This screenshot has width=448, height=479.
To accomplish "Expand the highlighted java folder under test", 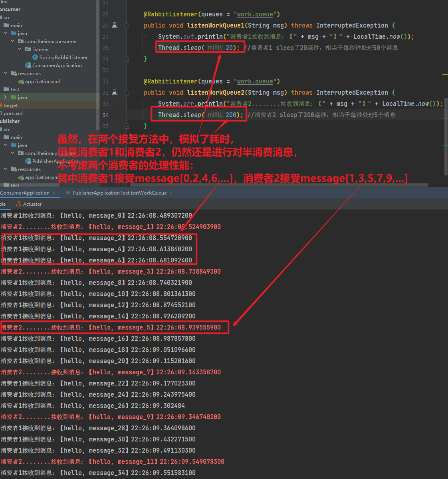I will click(x=5, y=97).
